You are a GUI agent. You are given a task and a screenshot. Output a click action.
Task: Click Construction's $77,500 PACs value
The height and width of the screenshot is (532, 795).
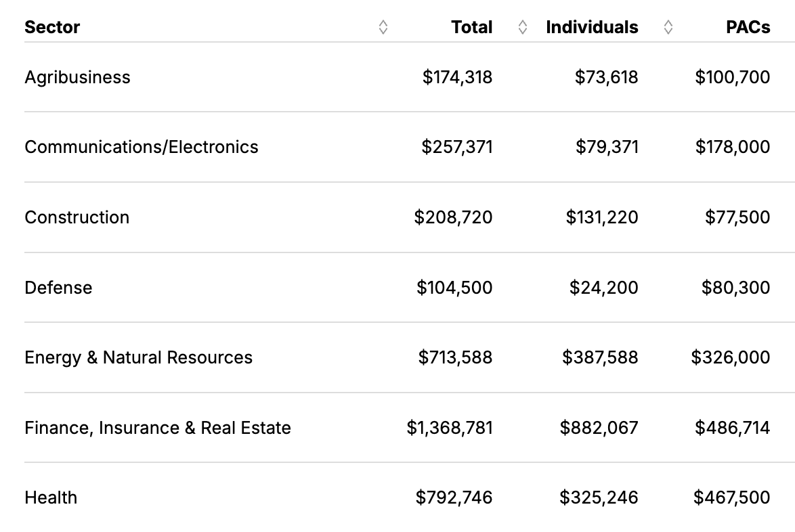pyautogui.click(x=737, y=217)
